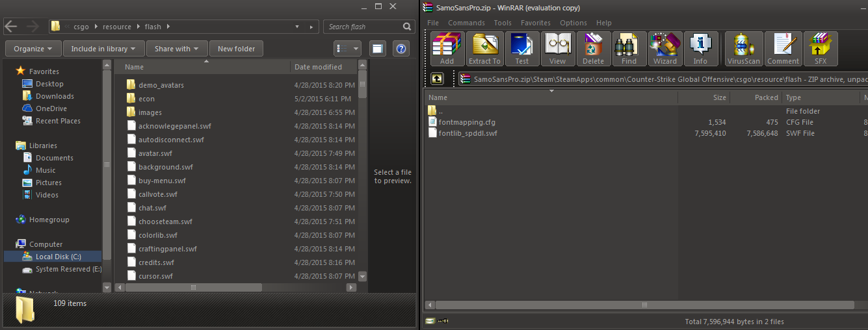Click WinRAR Test archive icon
868x330 pixels.
pos(522,49)
